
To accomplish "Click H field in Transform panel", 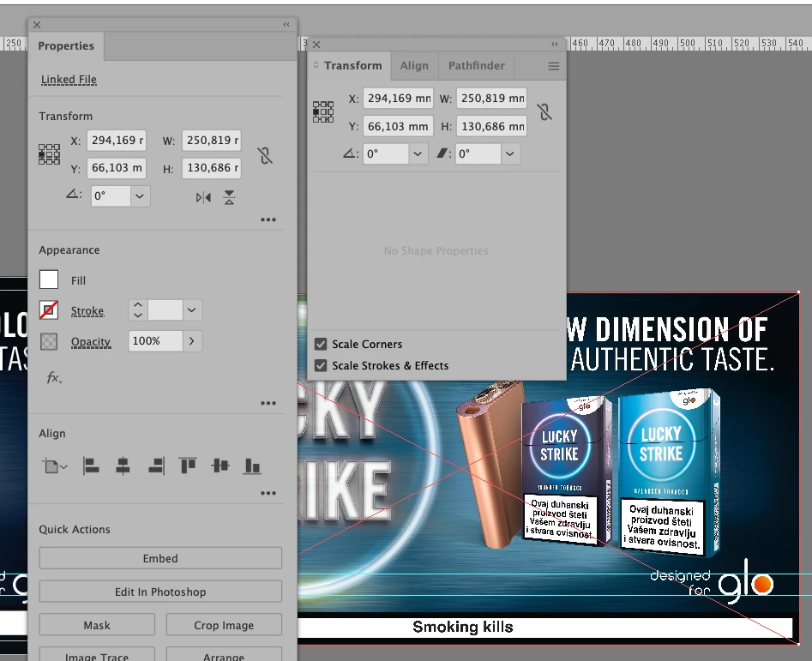I will coord(491,126).
